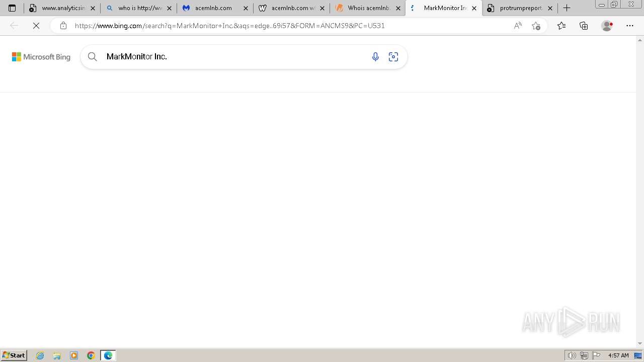Open the Favorites list

click(561, 26)
